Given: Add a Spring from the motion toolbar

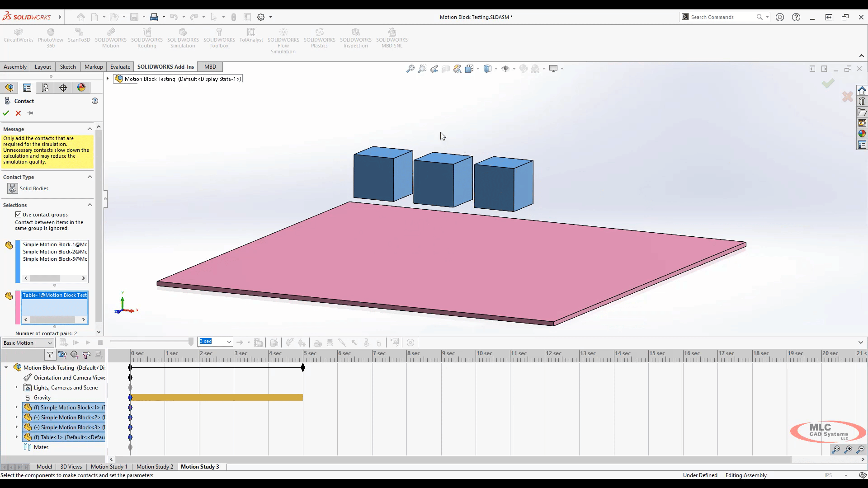Looking at the screenshot, I should (x=330, y=343).
